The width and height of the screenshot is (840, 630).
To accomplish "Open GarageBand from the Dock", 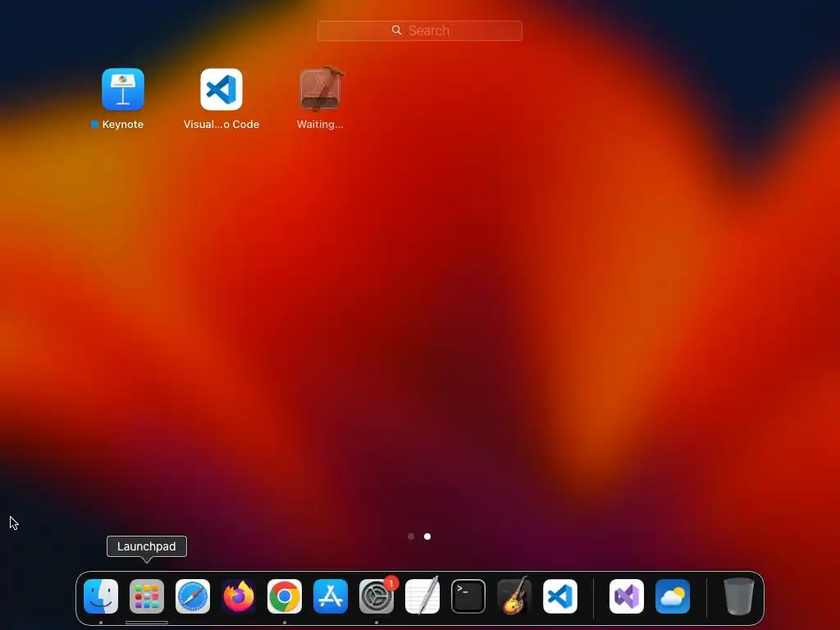I will pos(514,596).
